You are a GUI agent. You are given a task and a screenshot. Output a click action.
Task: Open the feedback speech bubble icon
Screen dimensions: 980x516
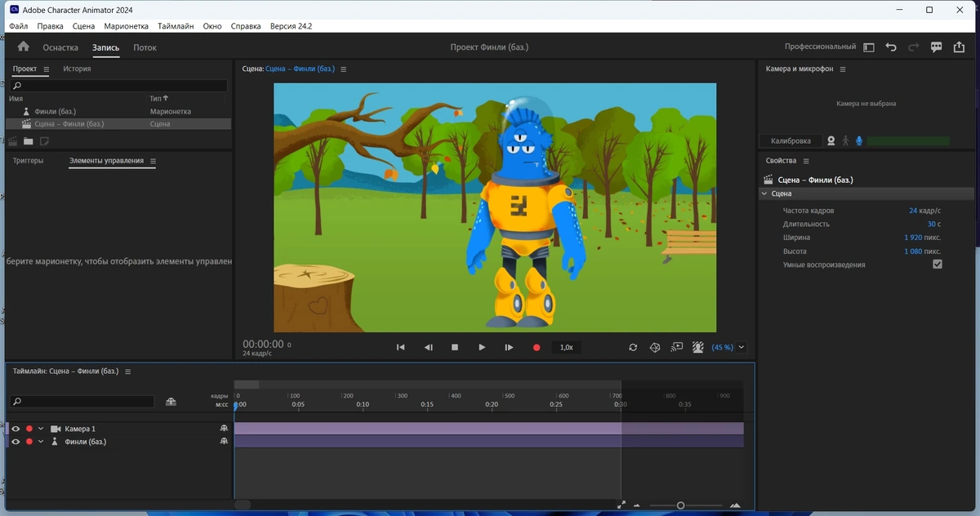pos(937,47)
